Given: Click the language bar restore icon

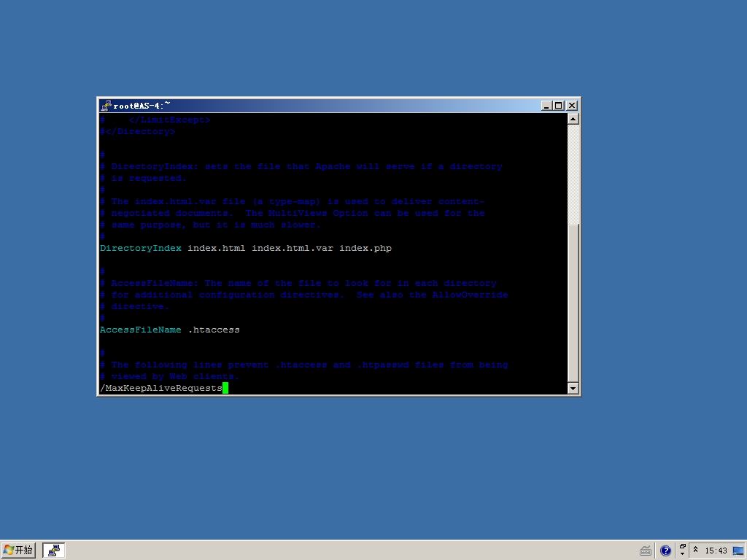Looking at the screenshot, I should coord(683,547).
